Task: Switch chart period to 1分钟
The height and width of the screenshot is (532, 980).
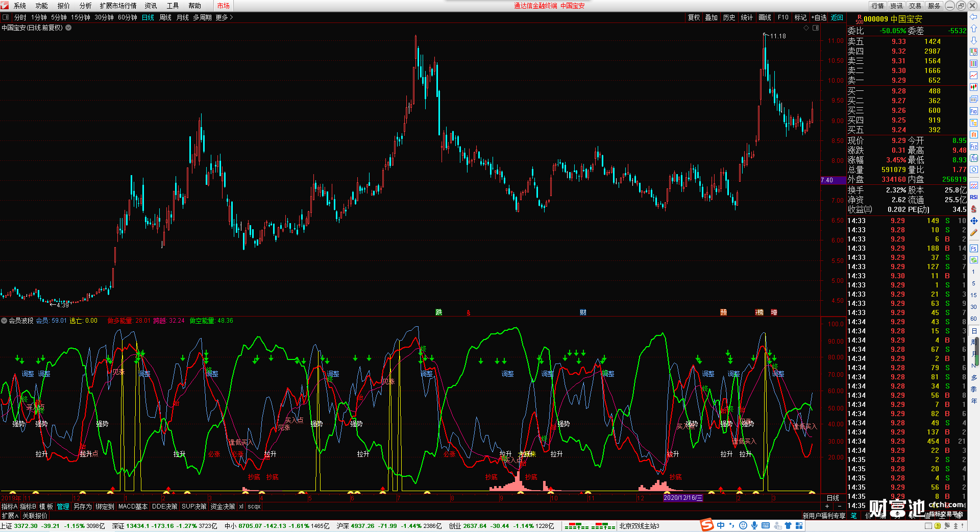Action: [x=39, y=17]
